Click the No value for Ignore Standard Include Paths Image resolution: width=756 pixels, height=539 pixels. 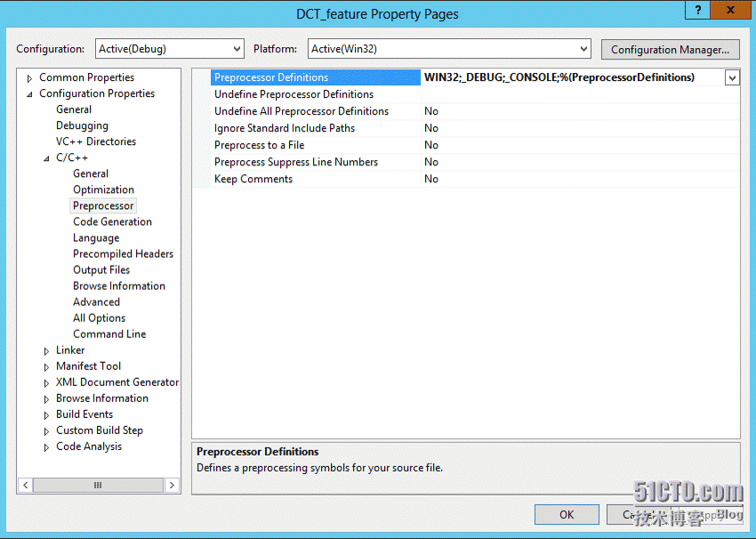[431, 128]
